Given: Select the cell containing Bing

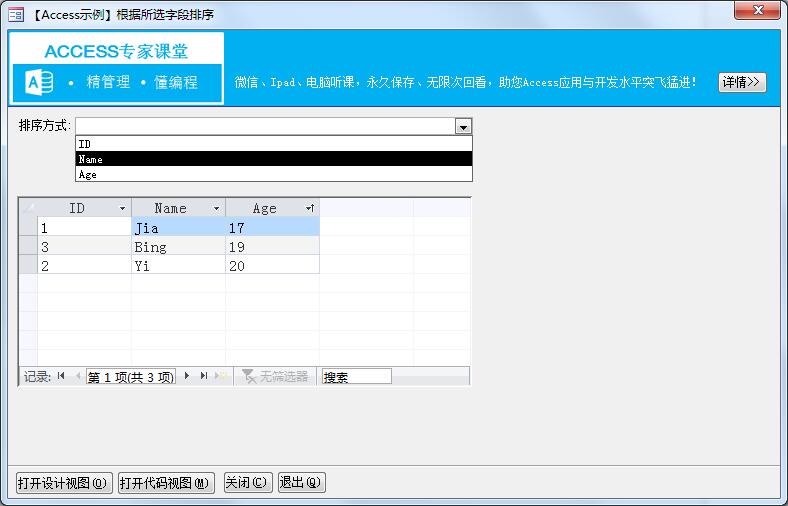Looking at the screenshot, I should 178,247.
